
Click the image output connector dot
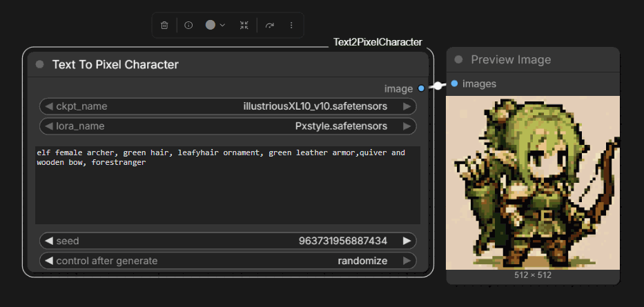(x=421, y=88)
